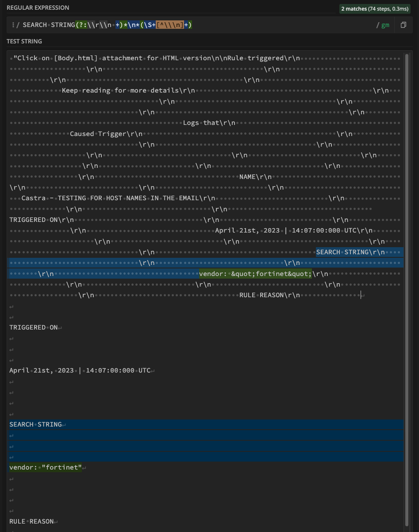Open the regex flags selector showing gm

384,25
